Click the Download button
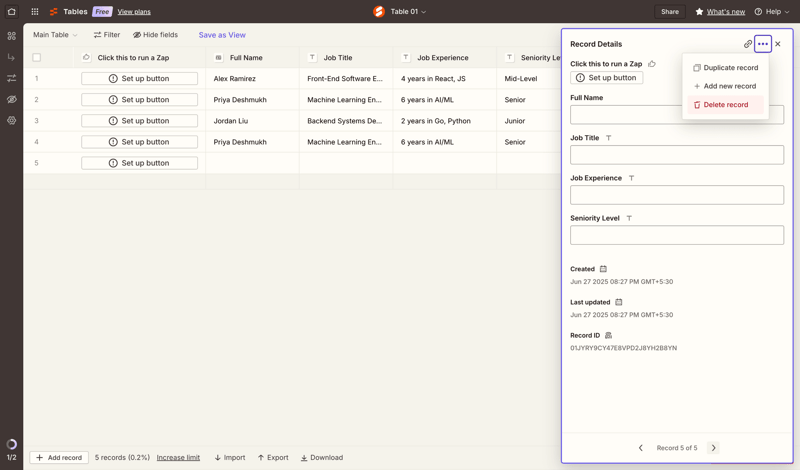The image size is (800, 470). pos(321,457)
